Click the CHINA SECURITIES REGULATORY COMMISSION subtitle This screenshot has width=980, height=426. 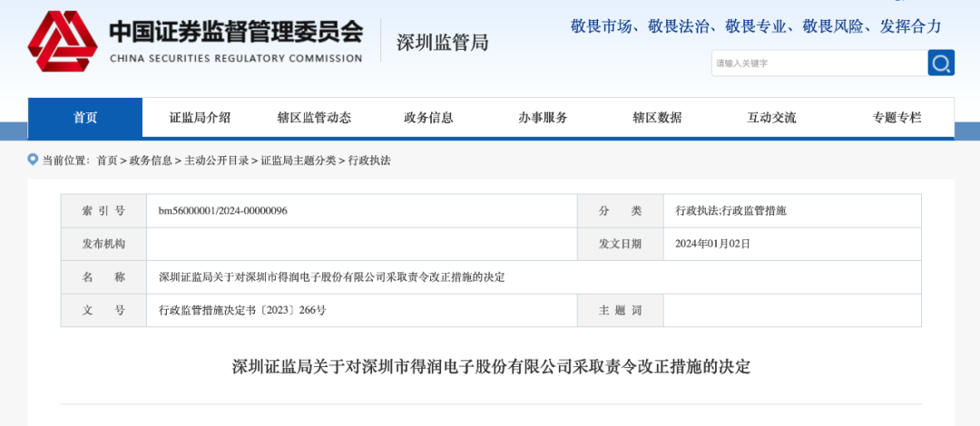(x=236, y=59)
